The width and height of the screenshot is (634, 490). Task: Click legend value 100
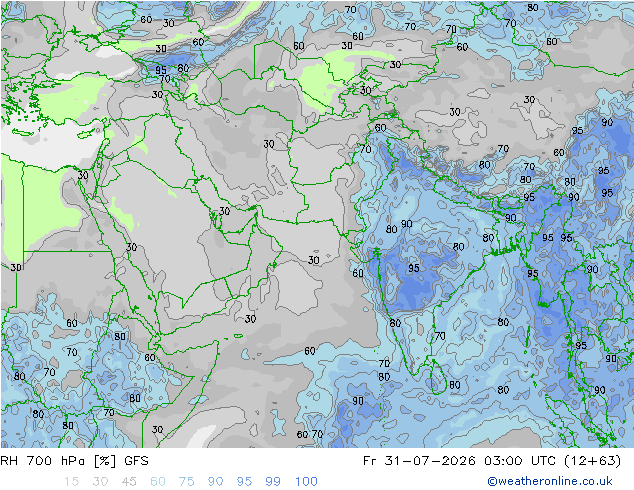[306, 482]
